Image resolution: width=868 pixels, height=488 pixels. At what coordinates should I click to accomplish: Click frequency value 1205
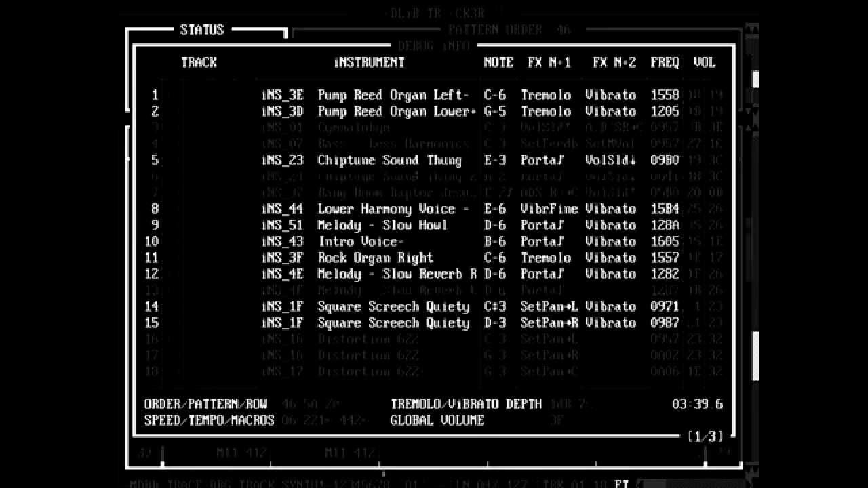click(665, 112)
